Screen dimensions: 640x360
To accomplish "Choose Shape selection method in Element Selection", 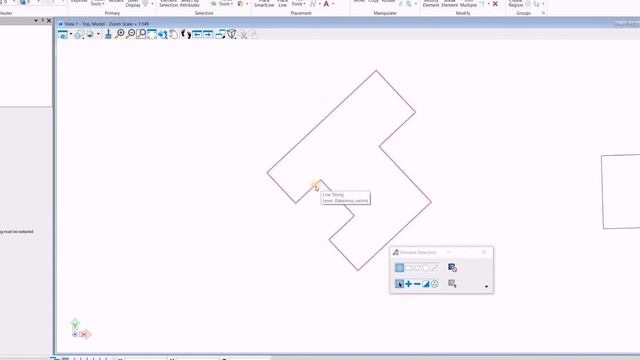I will coord(417,268).
